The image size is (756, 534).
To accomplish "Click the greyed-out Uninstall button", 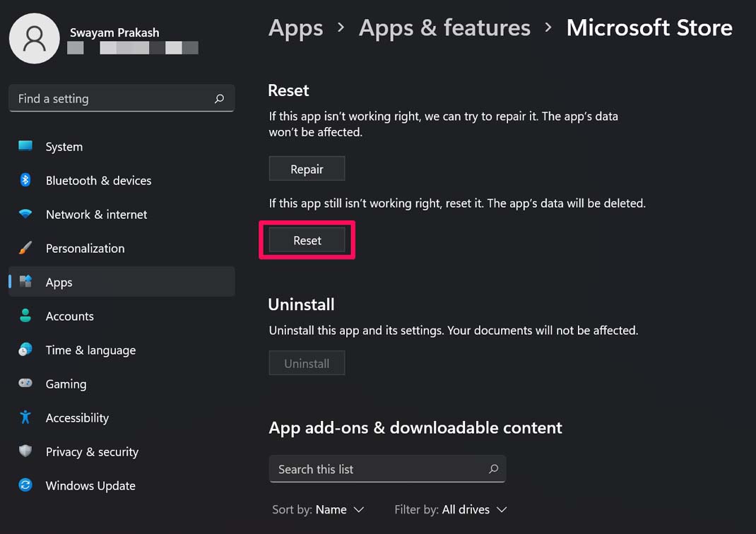I will coord(307,363).
